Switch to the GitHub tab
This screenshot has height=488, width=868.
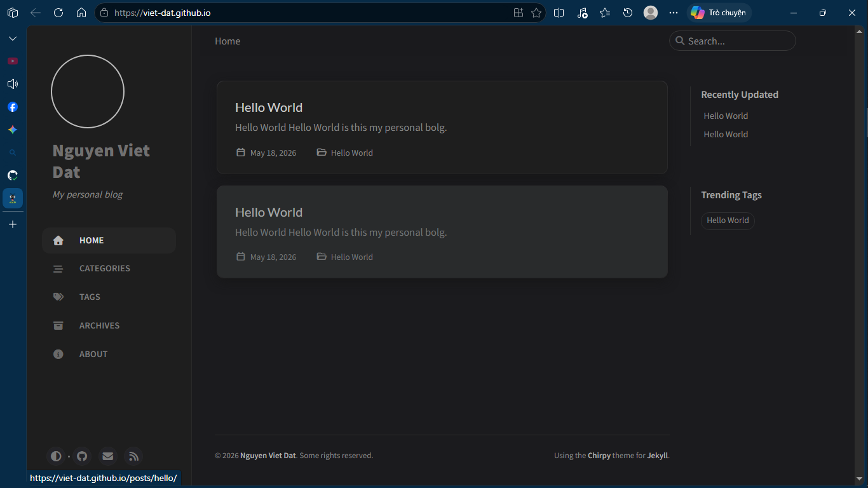point(13,175)
